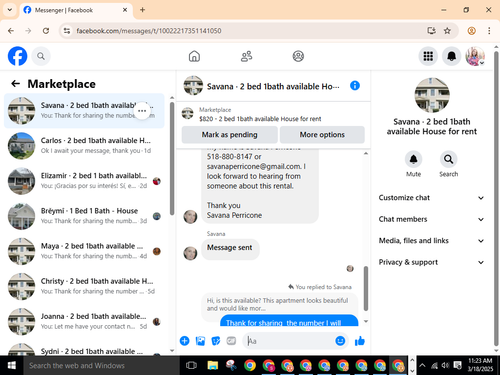
Task: Choose a GIF icon in composer
Action: click(x=231, y=341)
